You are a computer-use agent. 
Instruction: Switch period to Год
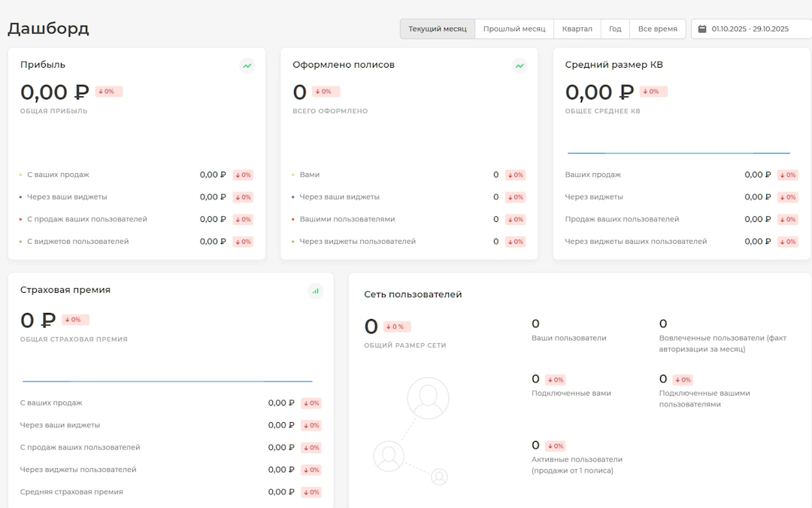615,29
